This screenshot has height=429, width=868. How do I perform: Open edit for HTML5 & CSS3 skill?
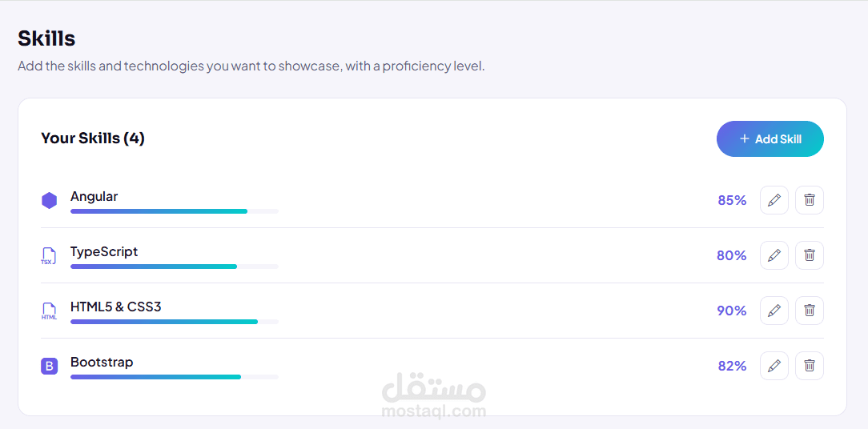[774, 311]
